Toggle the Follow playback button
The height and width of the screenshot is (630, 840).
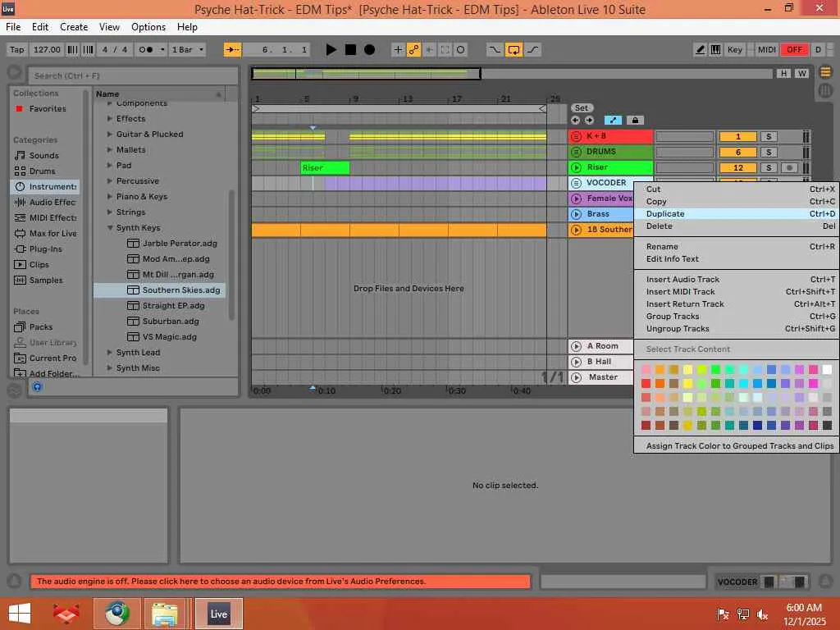tap(232, 49)
